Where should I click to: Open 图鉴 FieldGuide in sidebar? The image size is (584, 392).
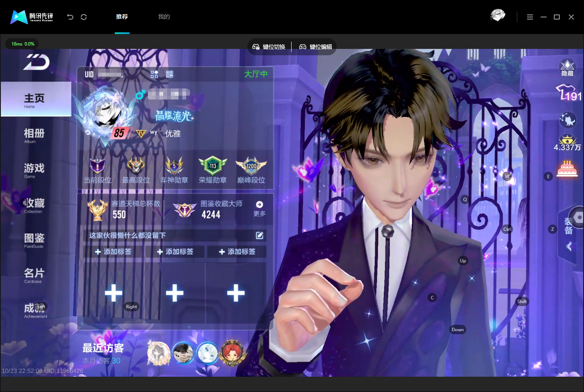coord(34,240)
